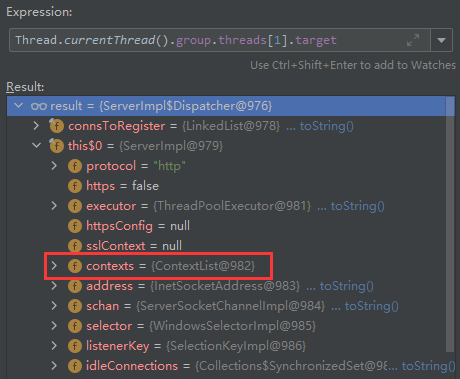Viewport: 460px width, 379px height.
Task: Expand the idleConnections SynchronizedSet node
Action: tap(54, 366)
